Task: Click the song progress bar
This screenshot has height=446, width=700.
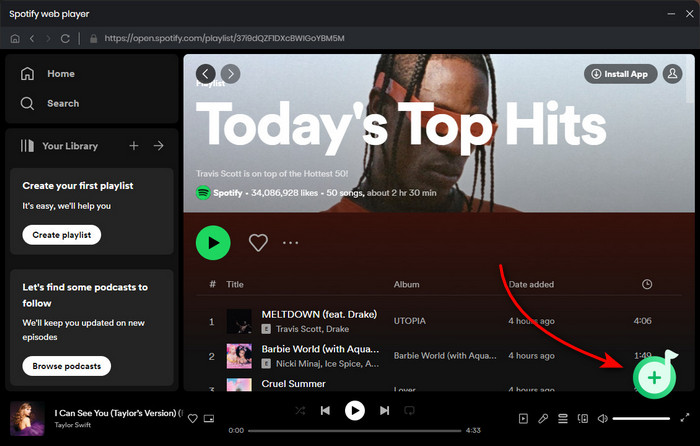Action: point(354,431)
